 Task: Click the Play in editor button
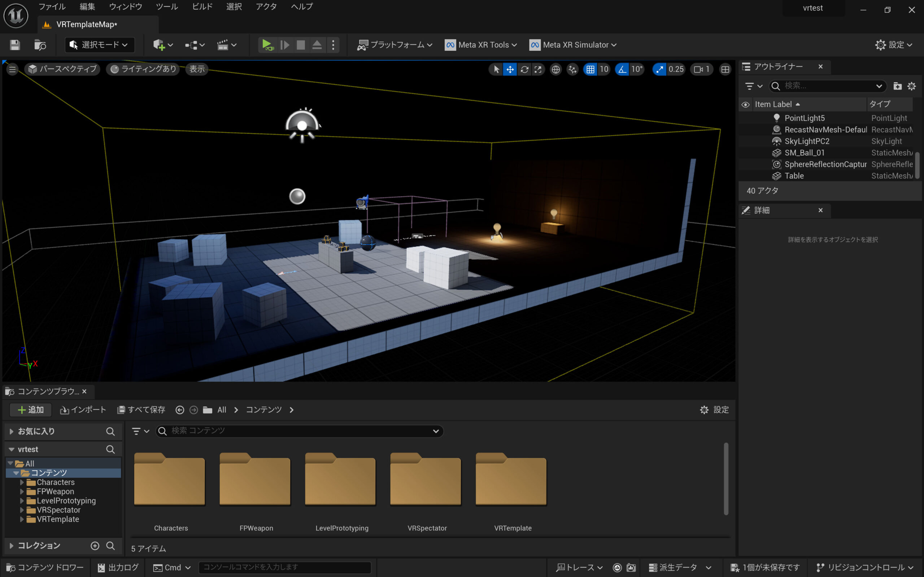[267, 45]
